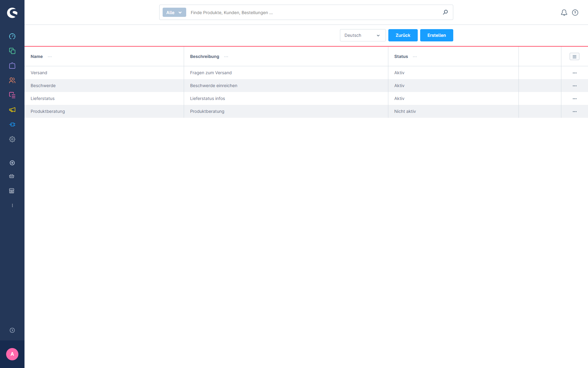Click the Erstellen button

pos(437,35)
